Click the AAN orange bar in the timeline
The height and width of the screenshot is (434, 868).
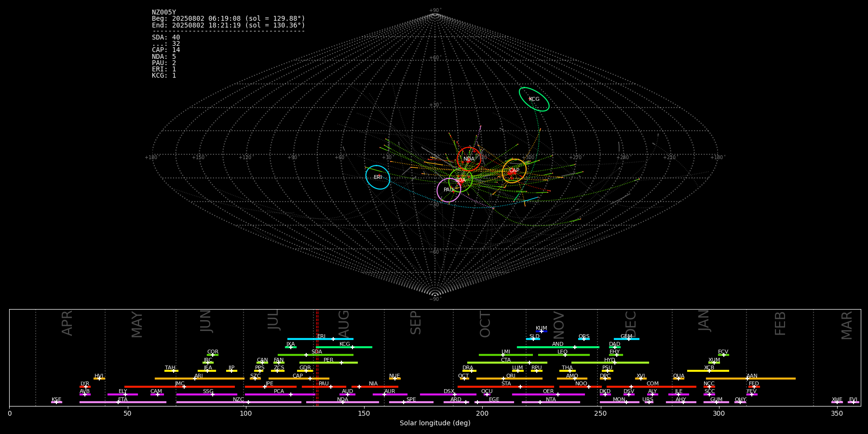pyautogui.click(x=751, y=379)
